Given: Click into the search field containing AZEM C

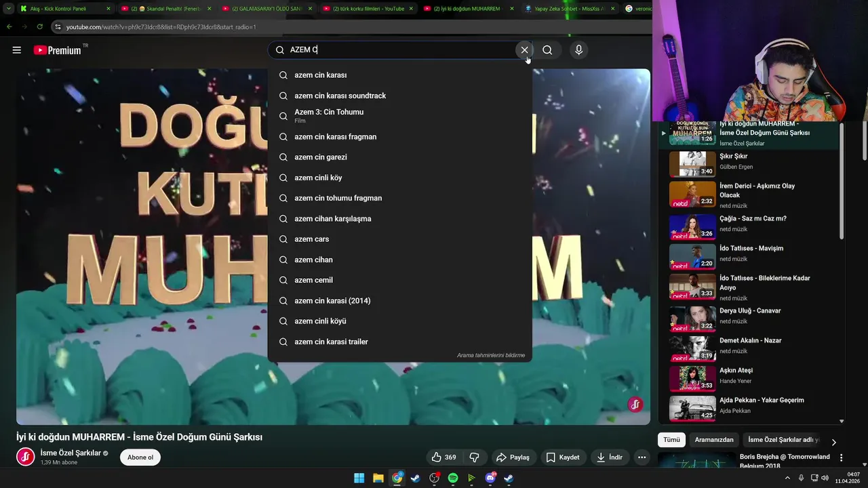Looking at the screenshot, I should tap(400, 50).
